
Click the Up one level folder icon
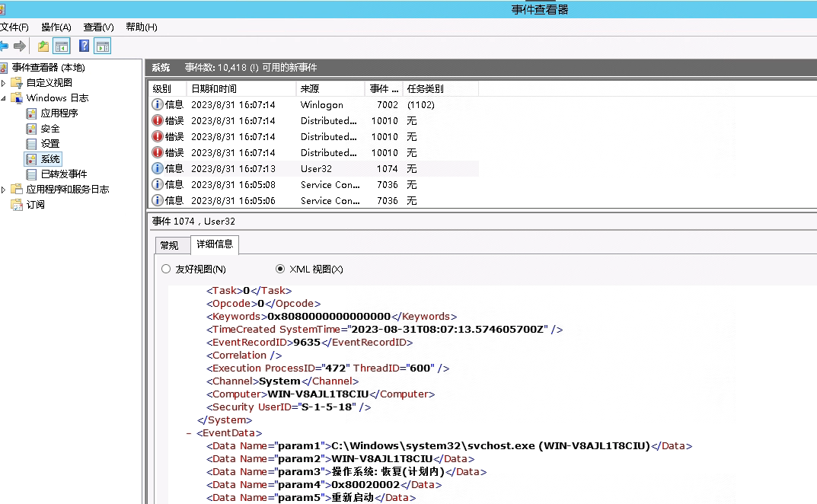pos(43,46)
